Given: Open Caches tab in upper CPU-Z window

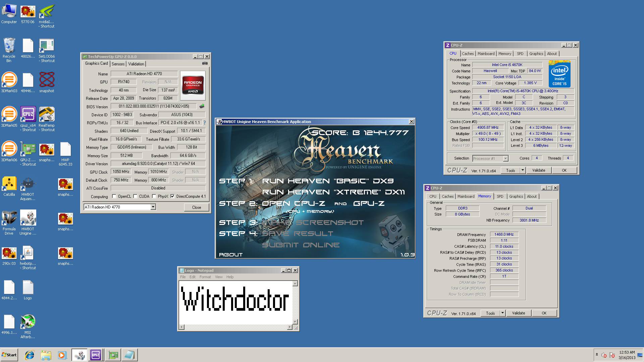Looking at the screenshot, I should 468,54.
